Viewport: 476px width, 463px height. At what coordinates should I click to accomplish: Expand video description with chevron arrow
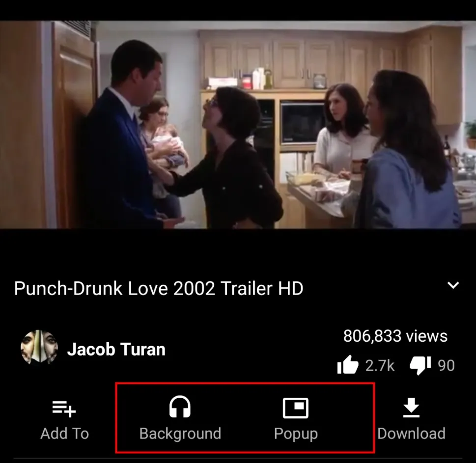[453, 285]
